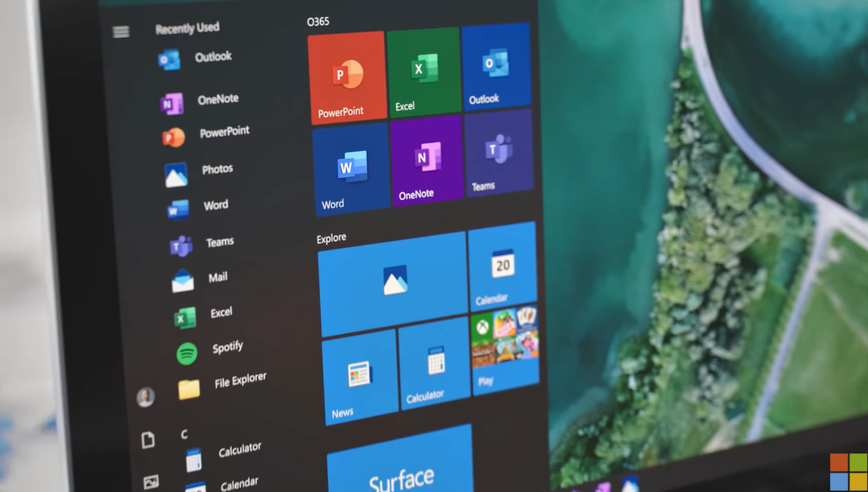This screenshot has height=492, width=868.
Task: Open Documents from the Start sidebar
Action: [148, 440]
